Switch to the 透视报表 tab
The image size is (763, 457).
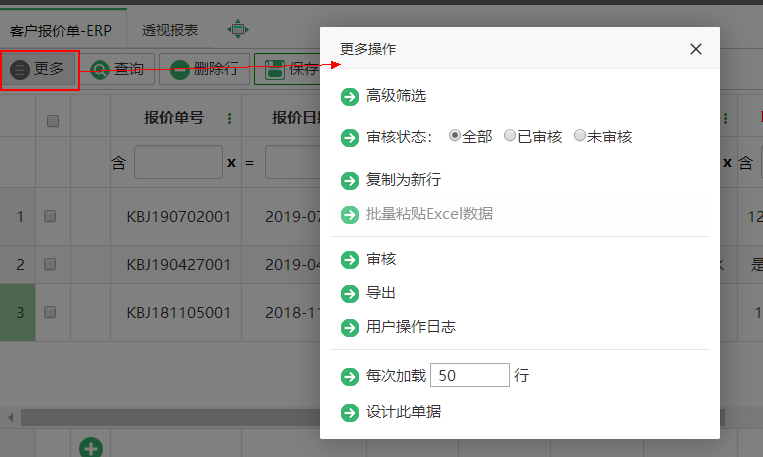(170, 30)
